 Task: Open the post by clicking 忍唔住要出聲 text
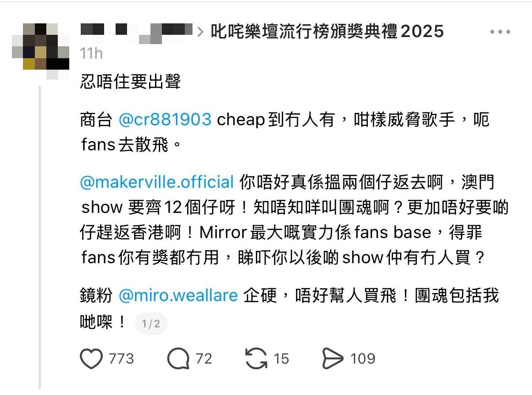click(x=131, y=82)
